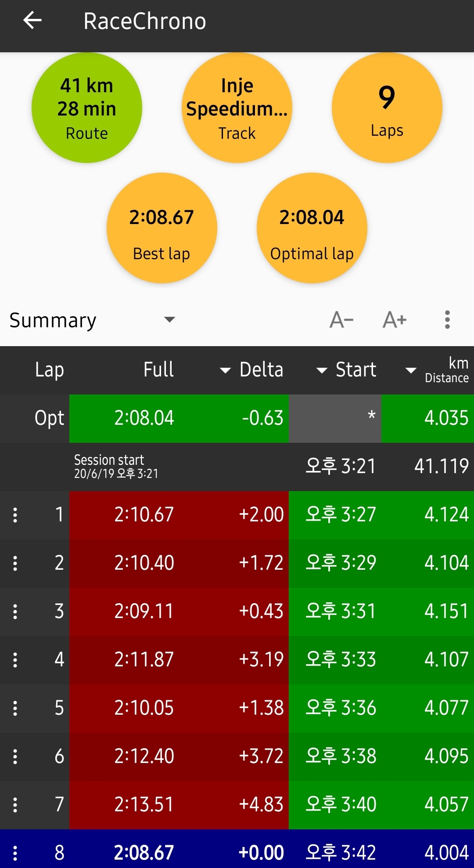The height and width of the screenshot is (868, 474).
Task: Select lap 5 time 2:10.05
Action: 144,708
